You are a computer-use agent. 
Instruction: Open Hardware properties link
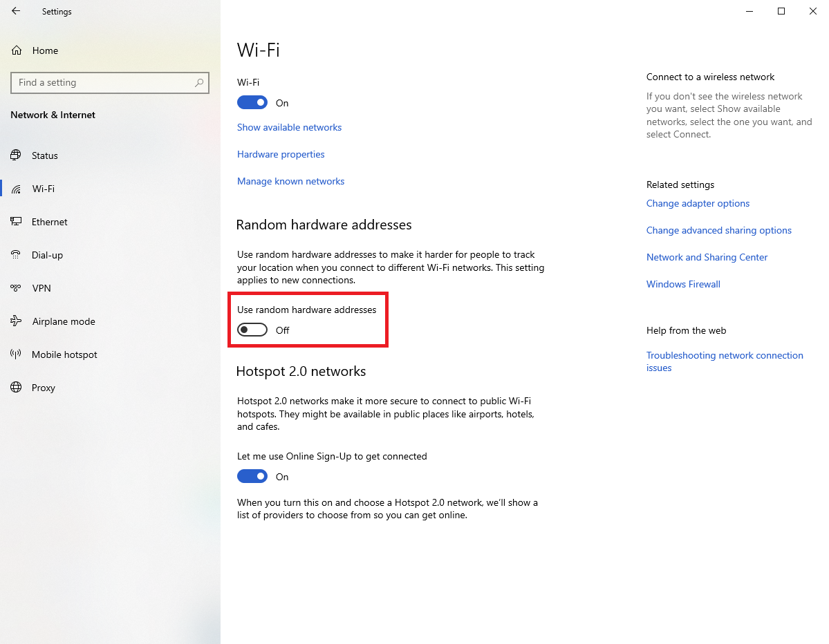pyautogui.click(x=281, y=154)
